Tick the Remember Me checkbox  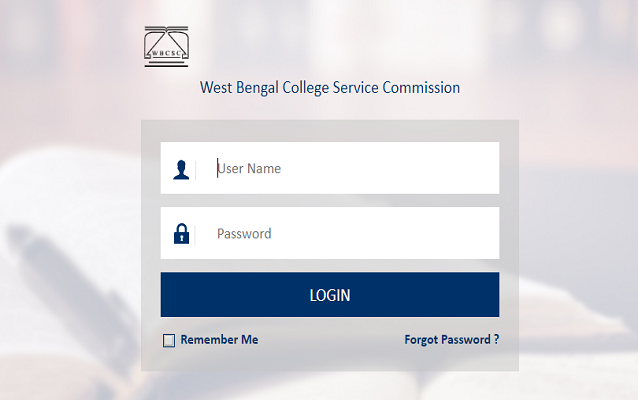click(x=169, y=341)
